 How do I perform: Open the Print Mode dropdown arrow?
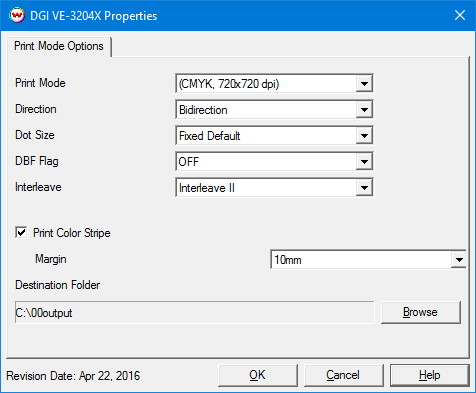coord(364,83)
